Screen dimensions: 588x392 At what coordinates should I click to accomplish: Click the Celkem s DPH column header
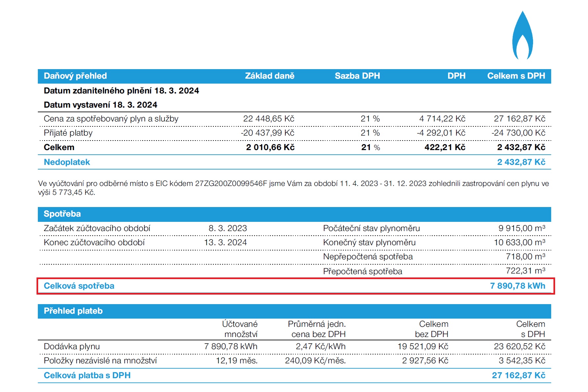coord(516,76)
